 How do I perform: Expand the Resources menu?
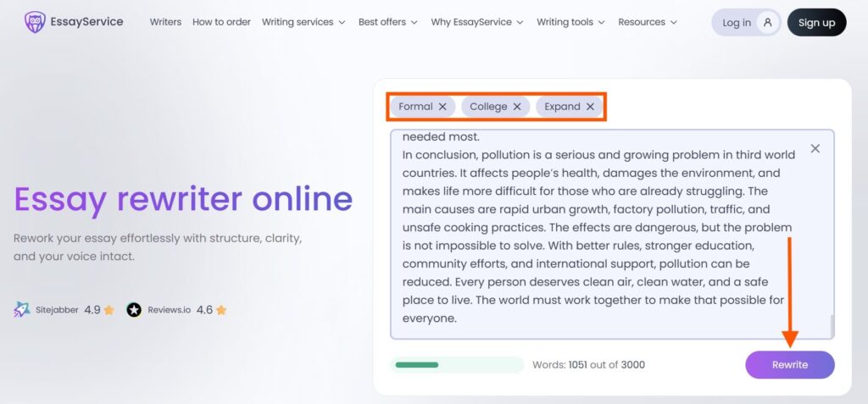click(x=648, y=22)
